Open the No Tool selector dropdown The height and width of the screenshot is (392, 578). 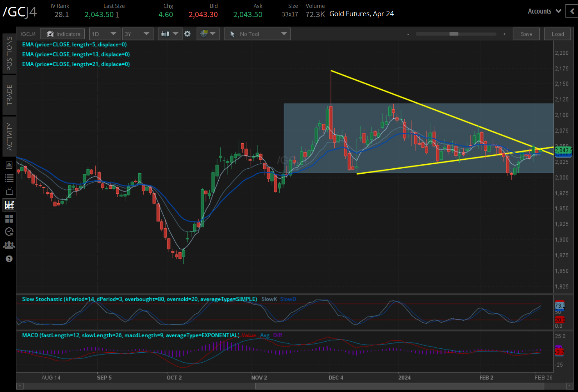click(x=257, y=34)
